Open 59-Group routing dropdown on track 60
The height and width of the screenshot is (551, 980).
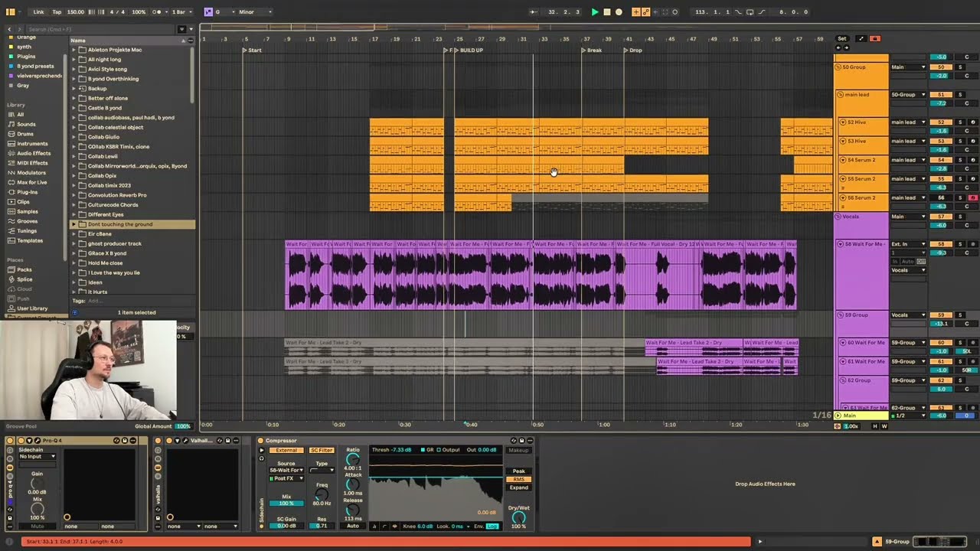point(909,343)
